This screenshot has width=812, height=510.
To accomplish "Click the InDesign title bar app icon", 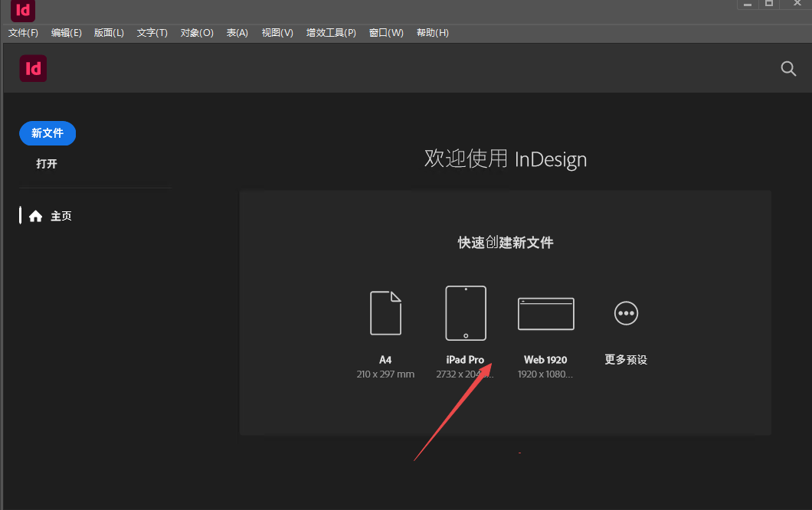I will click(x=23, y=11).
